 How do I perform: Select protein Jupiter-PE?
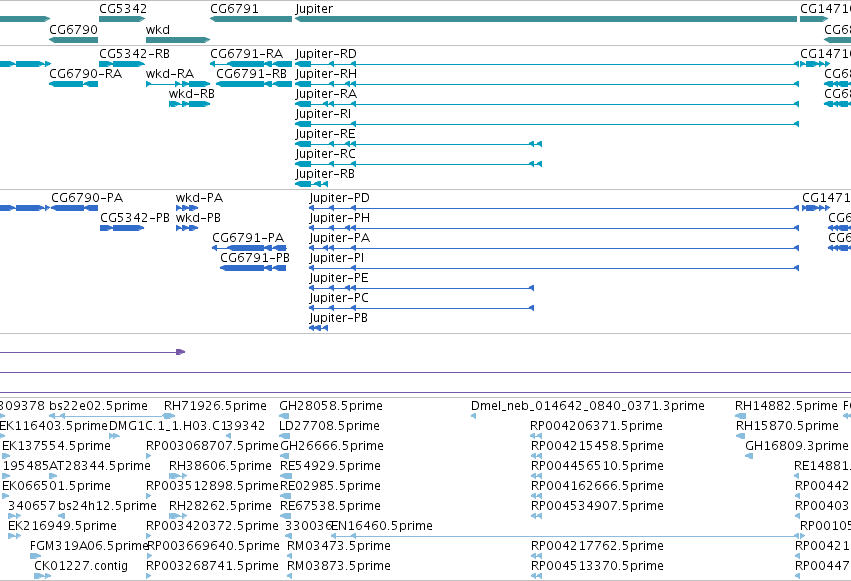(x=421, y=288)
